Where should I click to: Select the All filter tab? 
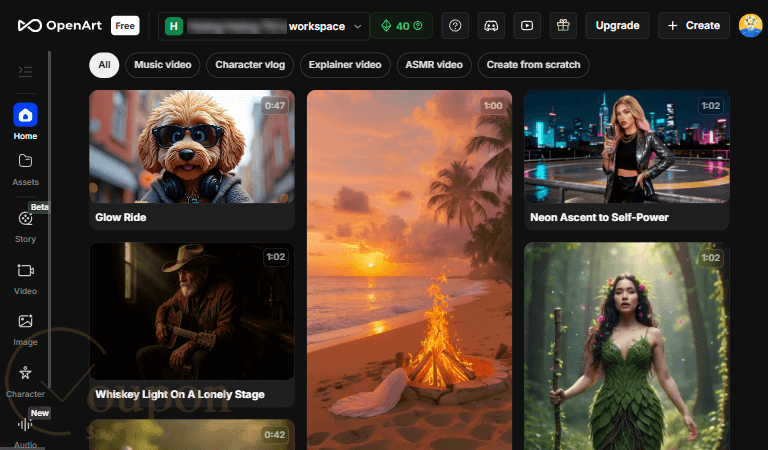(104, 65)
